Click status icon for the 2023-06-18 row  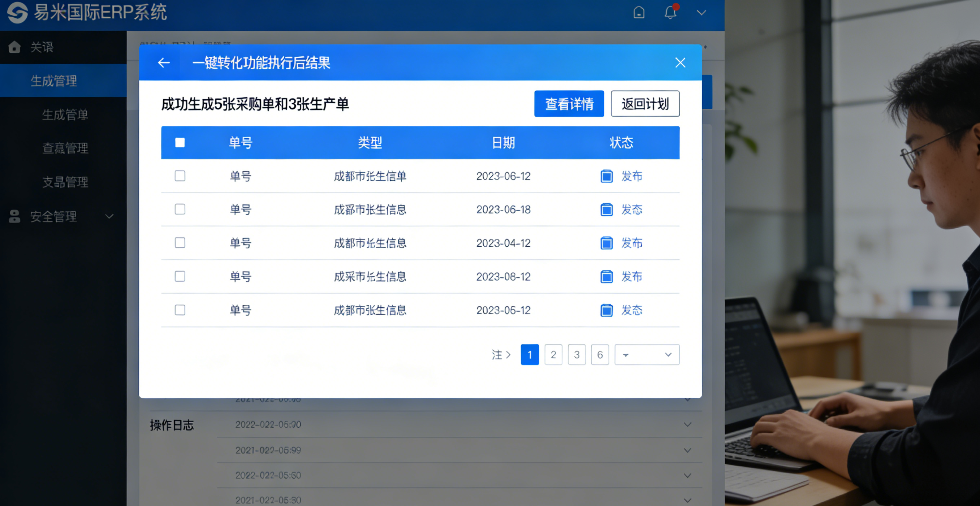606,209
